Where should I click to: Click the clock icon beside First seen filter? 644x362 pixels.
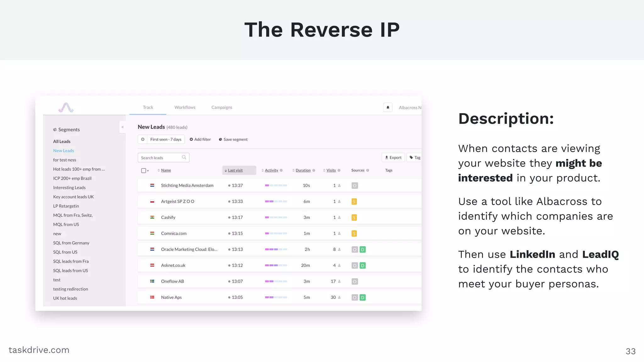point(143,139)
